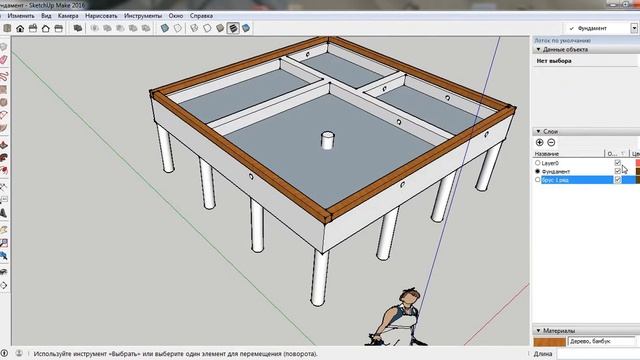Open the Окно menu
Screen dimensions: 640x360
(x=176, y=16)
